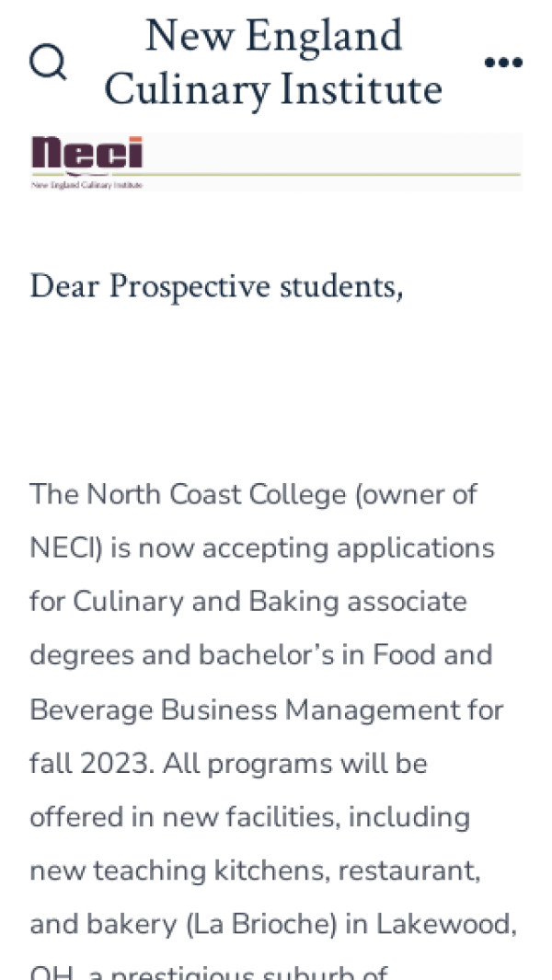Screen dimensions: 552x980
Task: Click the "Dear Prospective students," greeting
Action: pos(216,286)
